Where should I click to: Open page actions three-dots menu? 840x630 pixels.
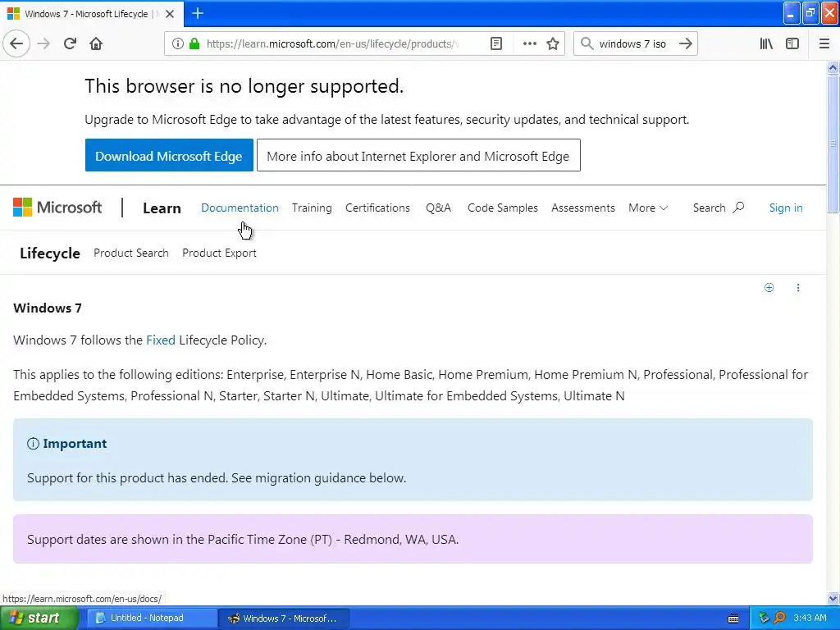coord(529,43)
